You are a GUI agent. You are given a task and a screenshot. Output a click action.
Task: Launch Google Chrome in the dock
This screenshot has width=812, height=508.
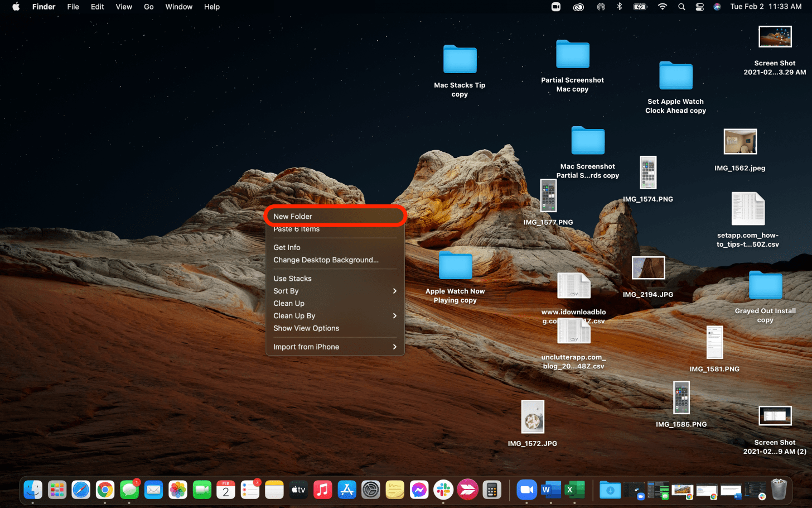tap(105, 490)
